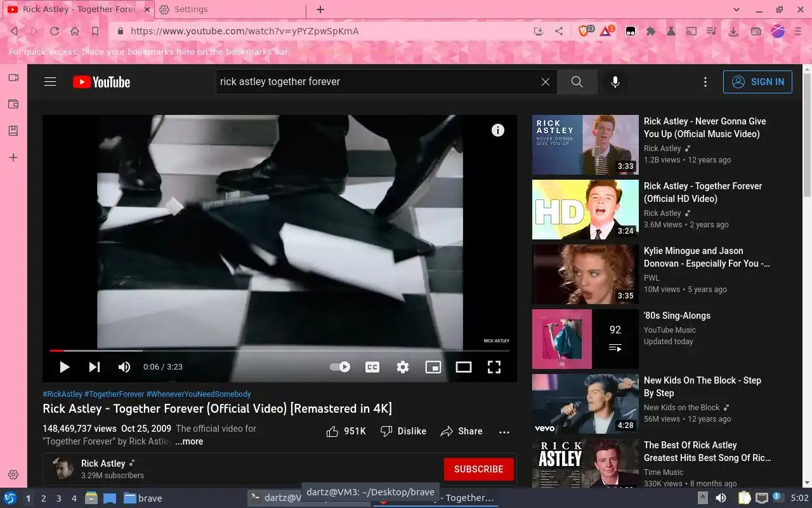Open Never Gonna Give You Up thumbnail

pos(586,145)
